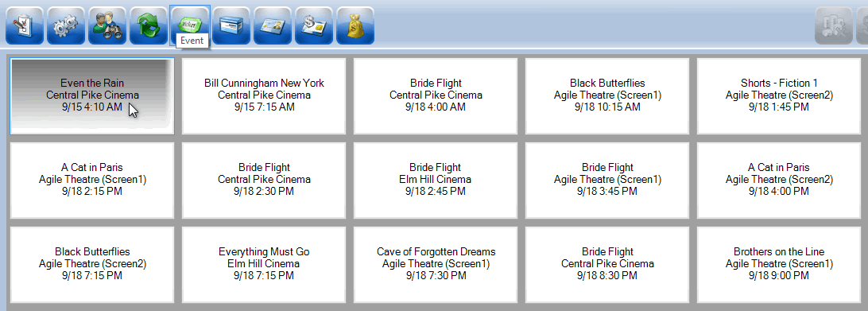The width and height of the screenshot is (868, 311).
Task: Open the membership ID card icon
Action: pos(273,25)
